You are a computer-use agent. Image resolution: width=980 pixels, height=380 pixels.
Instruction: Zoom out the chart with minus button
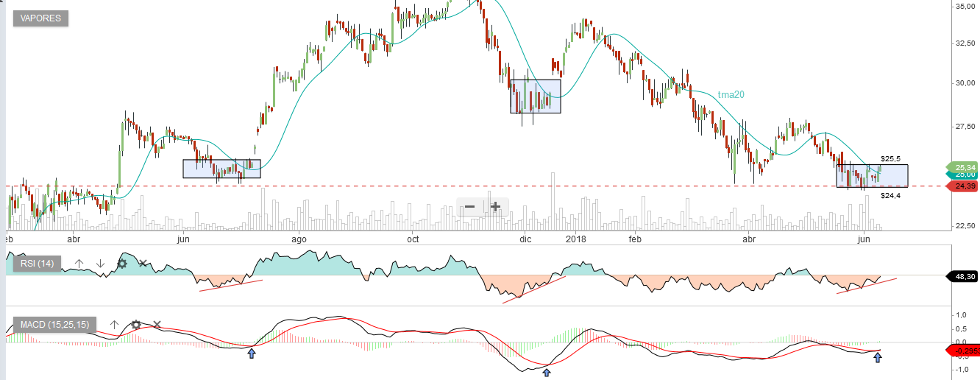[x=469, y=207]
